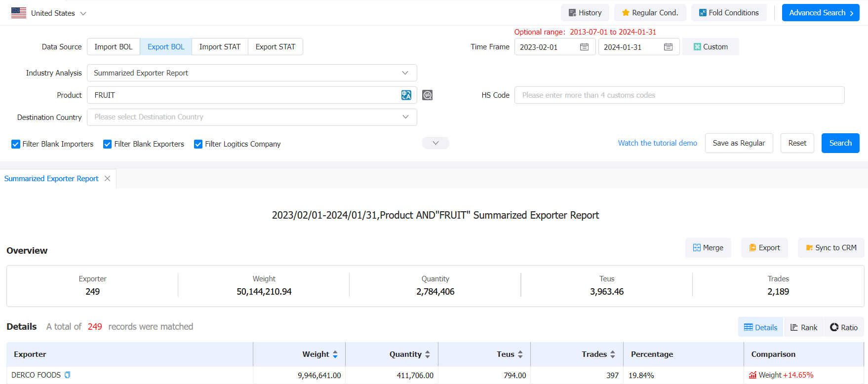Sort table by Teus column arrows
Screen dimensions: 868x384
coord(520,354)
